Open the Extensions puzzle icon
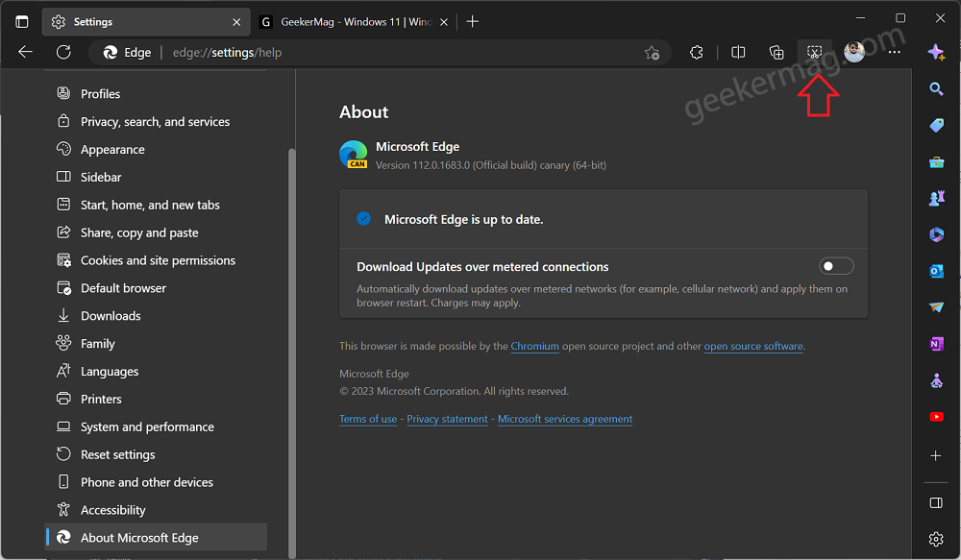961x560 pixels. click(x=696, y=53)
